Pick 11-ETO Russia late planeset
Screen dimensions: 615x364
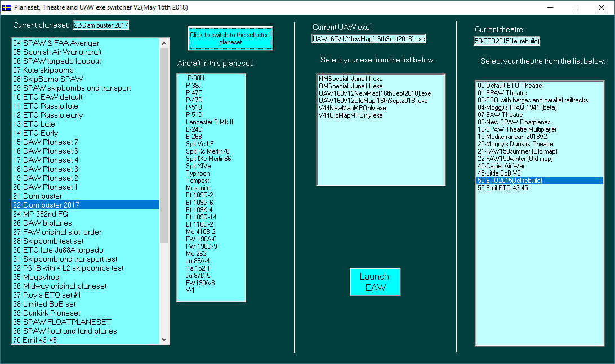86,106
